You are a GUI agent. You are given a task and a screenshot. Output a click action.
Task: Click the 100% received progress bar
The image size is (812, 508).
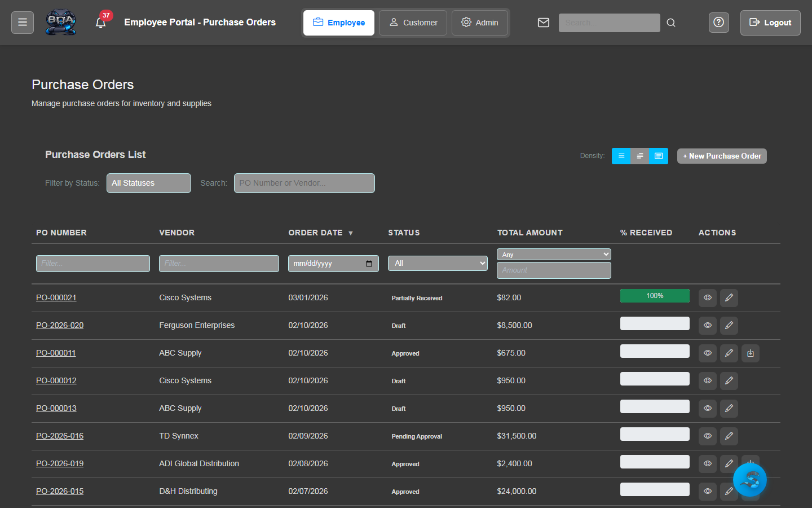coord(655,296)
